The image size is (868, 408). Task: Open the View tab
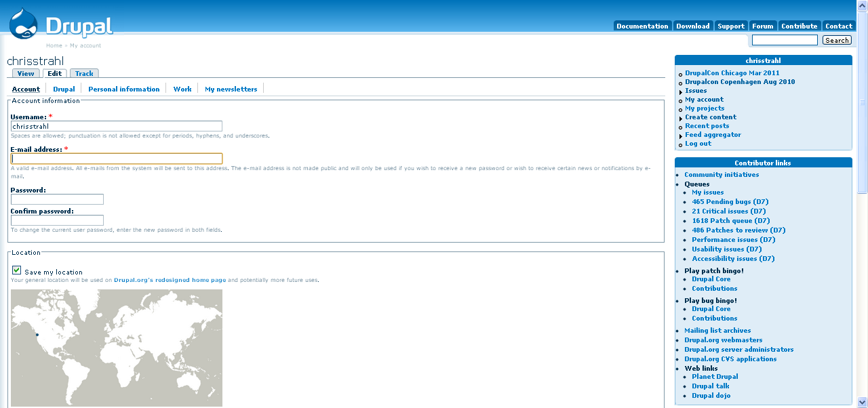pyautogui.click(x=26, y=73)
